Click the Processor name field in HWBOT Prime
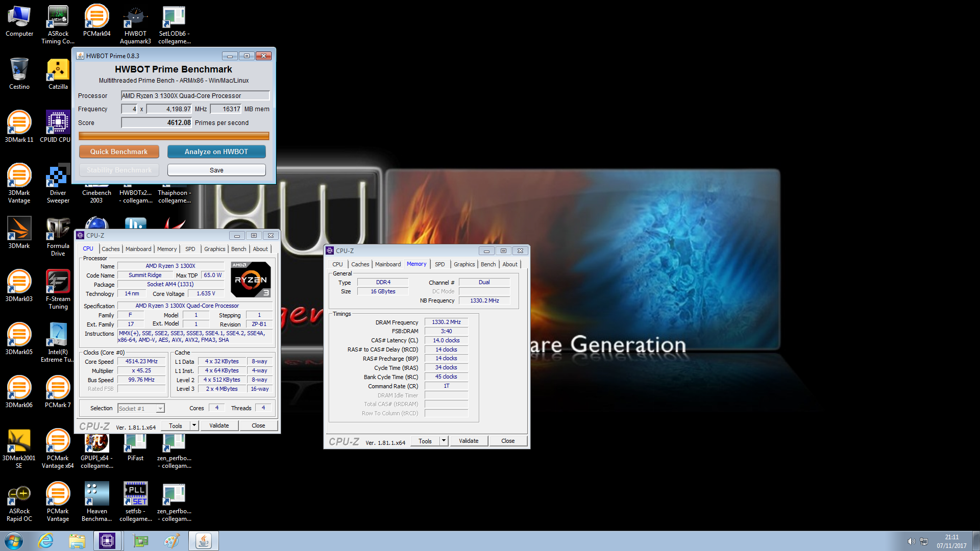980x551 pixels. click(x=195, y=95)
